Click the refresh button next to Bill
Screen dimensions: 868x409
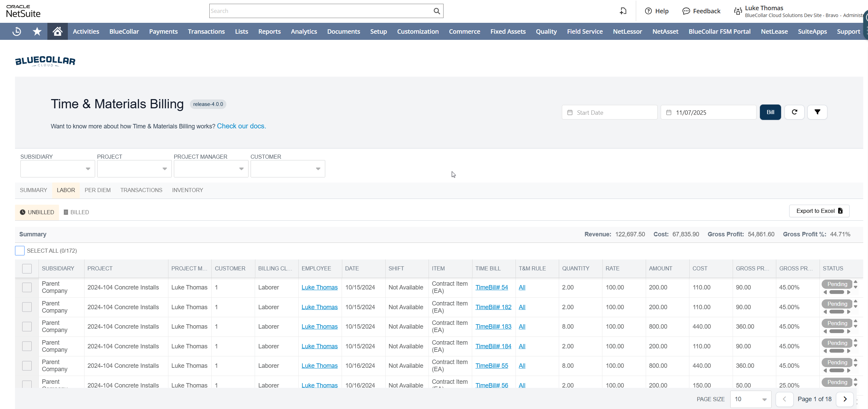pos(794,112)
